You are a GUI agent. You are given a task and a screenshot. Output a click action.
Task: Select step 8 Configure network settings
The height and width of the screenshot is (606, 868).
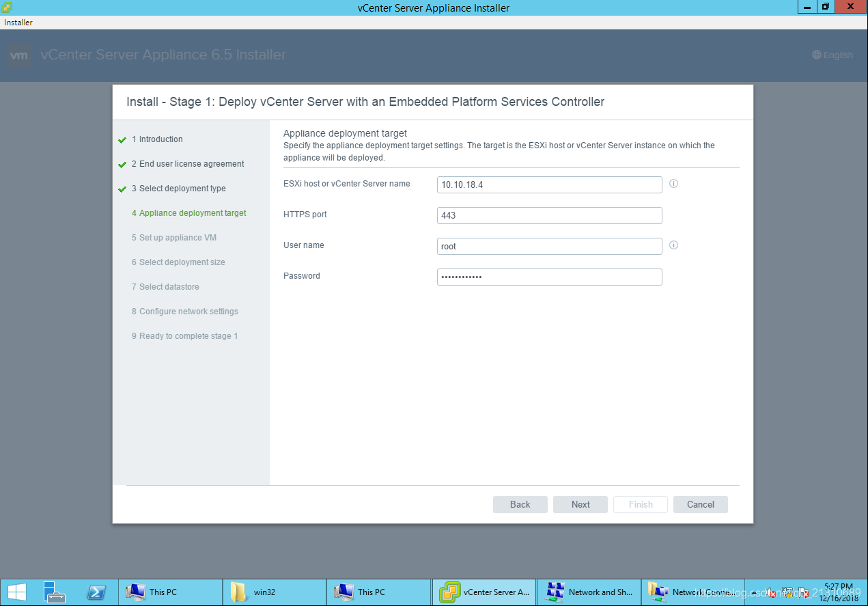click(185, 312)
